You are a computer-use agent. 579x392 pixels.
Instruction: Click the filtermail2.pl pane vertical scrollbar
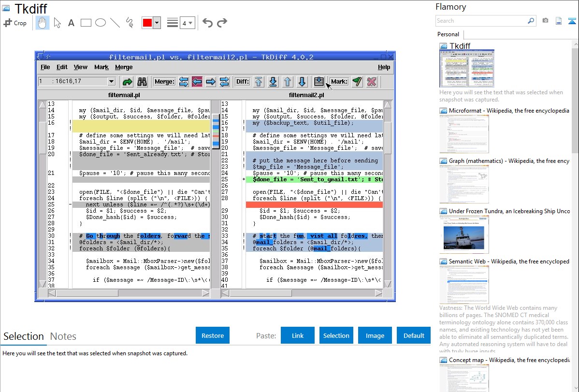388,194
